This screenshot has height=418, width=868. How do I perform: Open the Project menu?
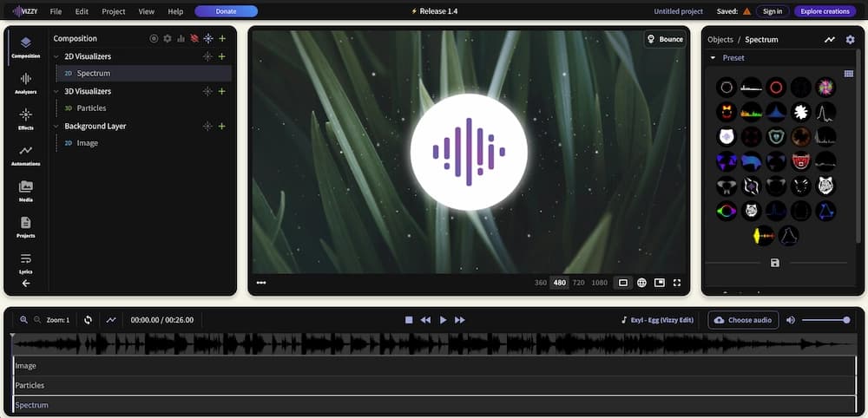point(114,11)
